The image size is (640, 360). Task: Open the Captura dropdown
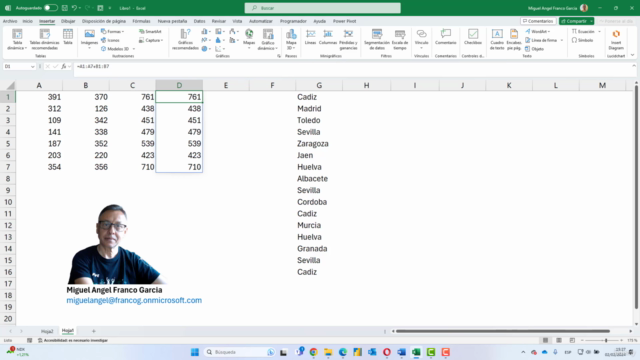click(162, 40)
